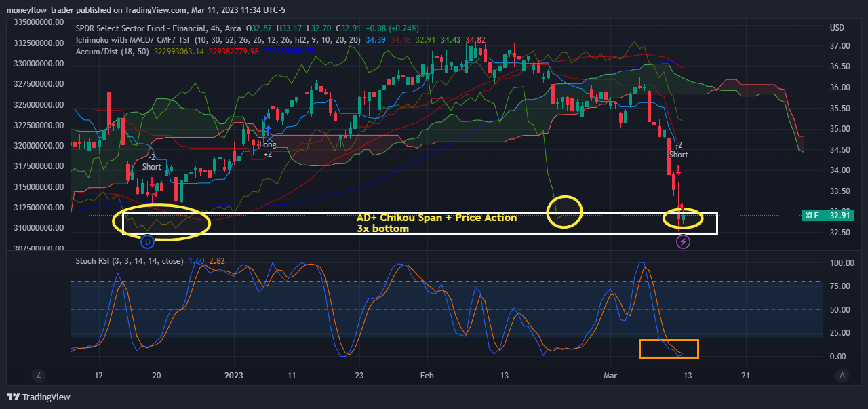Click the XLF symbol price label
Screen dimensions: 868x409
(811, 215)
